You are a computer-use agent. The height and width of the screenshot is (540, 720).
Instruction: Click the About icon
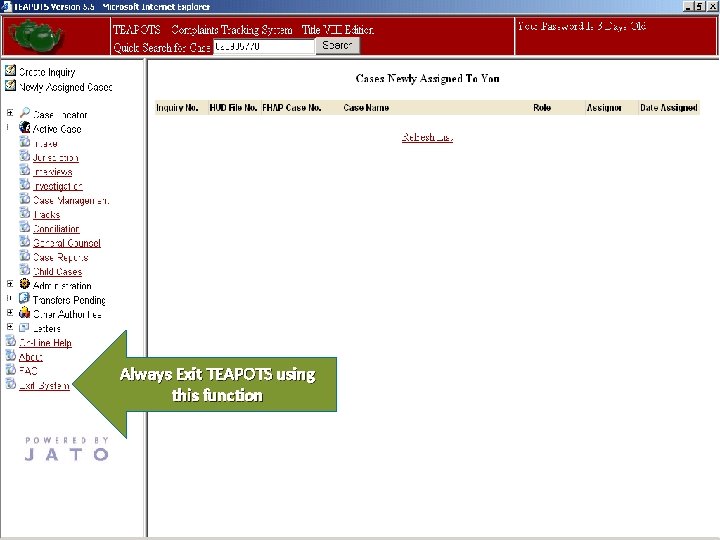click(x=11, y=355)
